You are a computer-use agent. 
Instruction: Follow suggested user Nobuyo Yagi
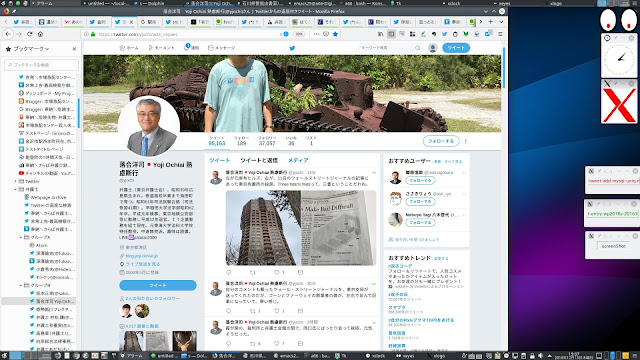(420, 223)
